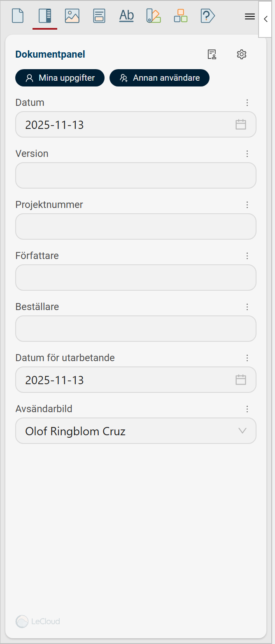Screen dimensions: 275x644
Task: Click the Ab text styles icon
Action: click(126, 16)
